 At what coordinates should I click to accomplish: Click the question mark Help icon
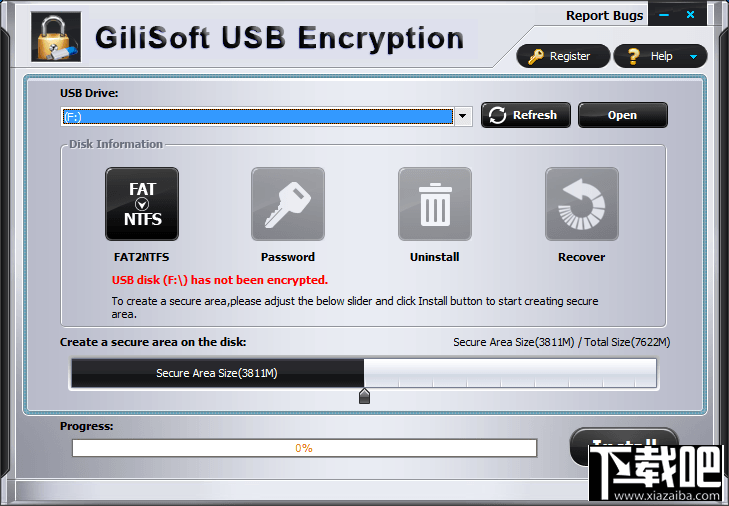pyautogui.click(x=633, y=57)
